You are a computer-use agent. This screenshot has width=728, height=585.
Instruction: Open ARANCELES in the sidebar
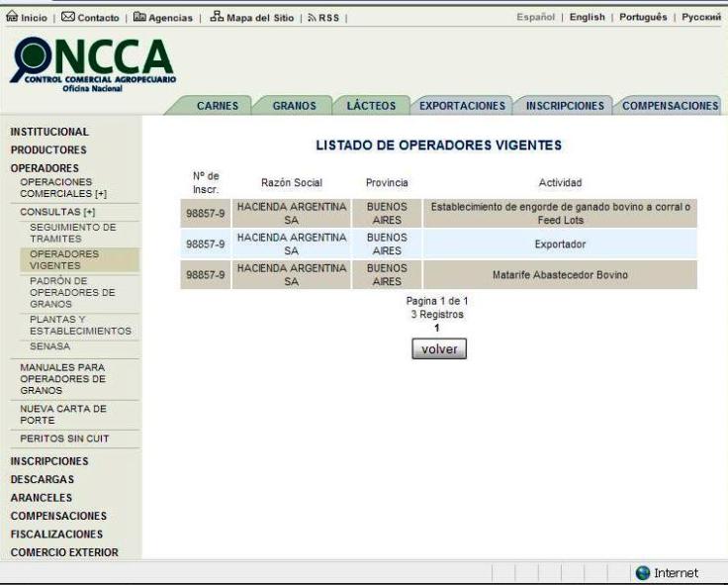(42, 498)
